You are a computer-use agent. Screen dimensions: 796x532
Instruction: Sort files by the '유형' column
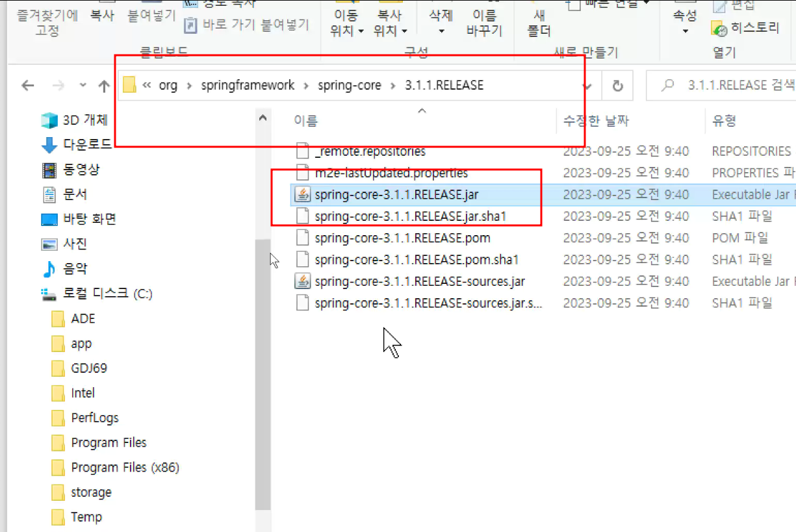(724, 121)
